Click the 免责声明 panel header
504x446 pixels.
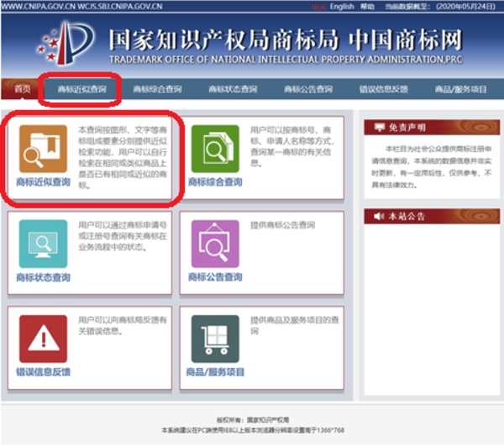(x=432, y=127)
